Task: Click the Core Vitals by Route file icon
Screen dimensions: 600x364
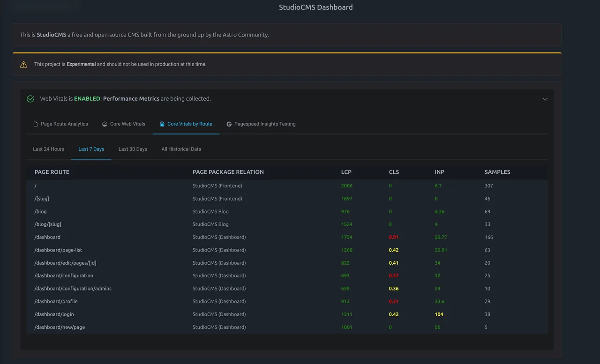Action: (162, 124)
